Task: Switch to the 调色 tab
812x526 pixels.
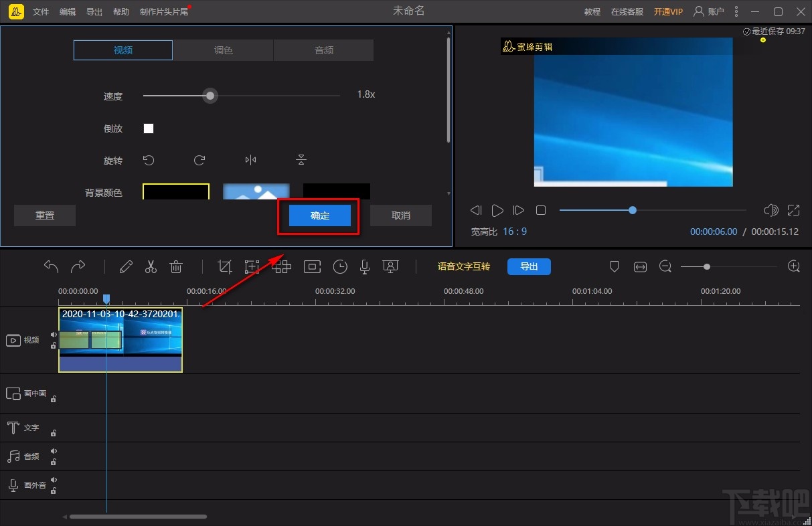Action: [223, 50]
